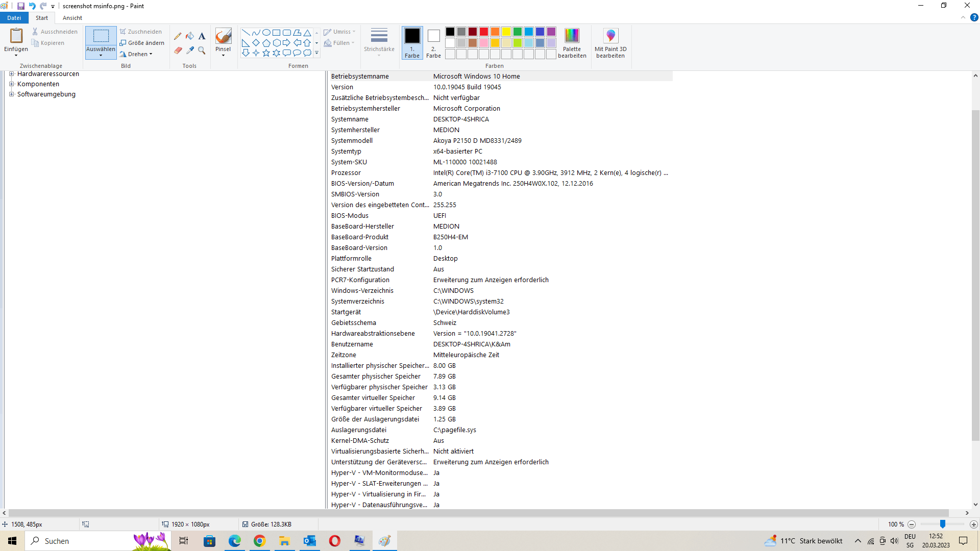Open the Pinsel brushes dropdown

click(223, 55)
